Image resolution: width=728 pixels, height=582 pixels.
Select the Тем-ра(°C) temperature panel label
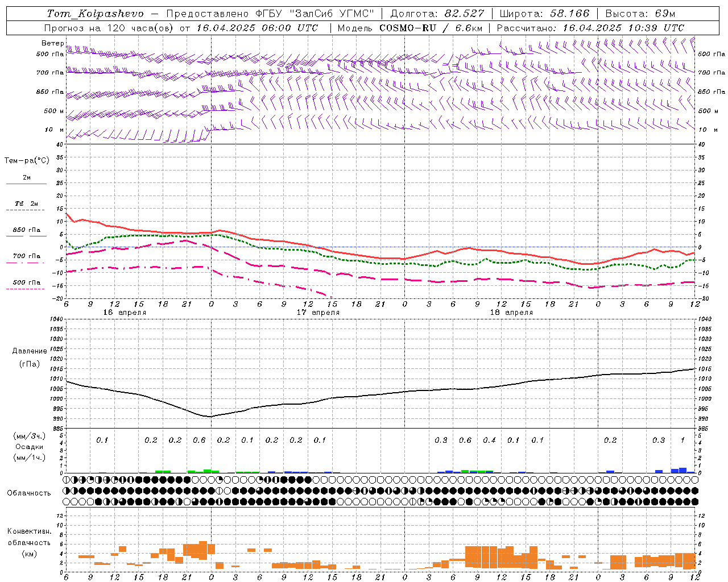pos(27,160)
